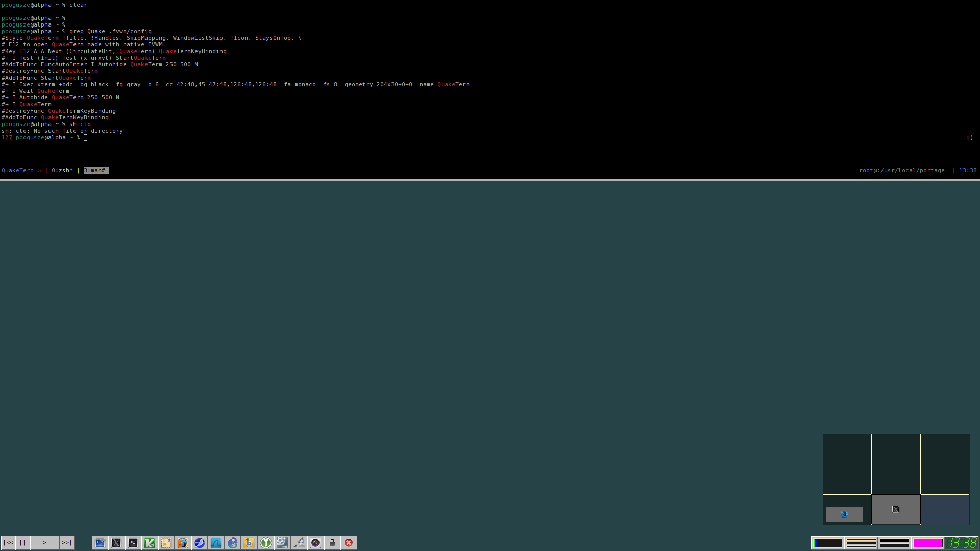
Task: Click the 13:38 time in terminal status bar
Action: (x=968, y=170)
